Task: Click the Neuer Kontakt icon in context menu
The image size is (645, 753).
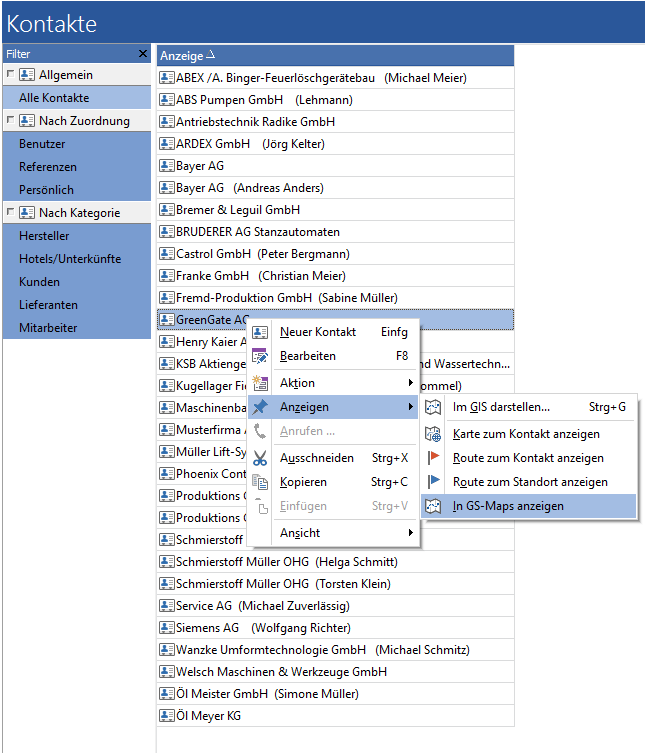Action: pos(260,332)
